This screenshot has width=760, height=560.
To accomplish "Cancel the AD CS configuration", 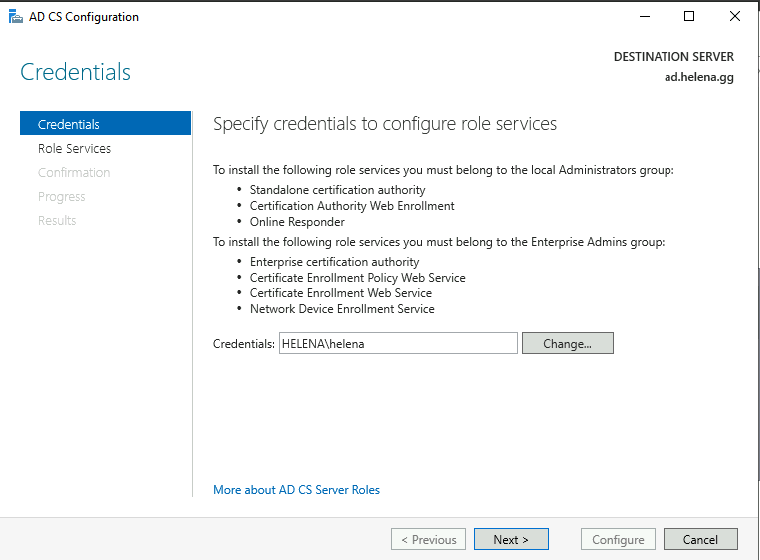I will [x=700, y=540].
